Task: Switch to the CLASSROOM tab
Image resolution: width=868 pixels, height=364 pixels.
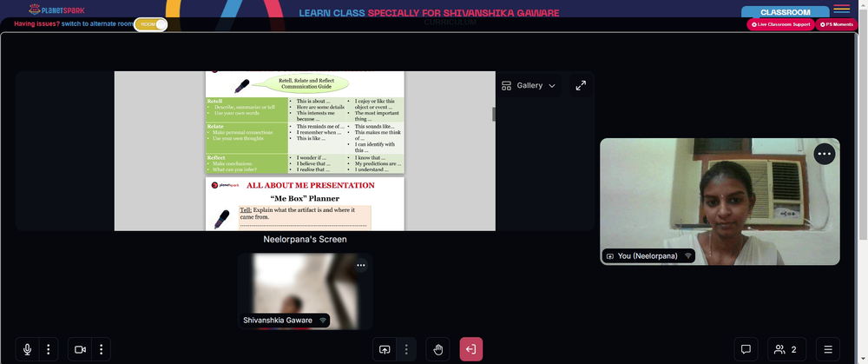Action: pyautogui.click(x=785, y=12)
